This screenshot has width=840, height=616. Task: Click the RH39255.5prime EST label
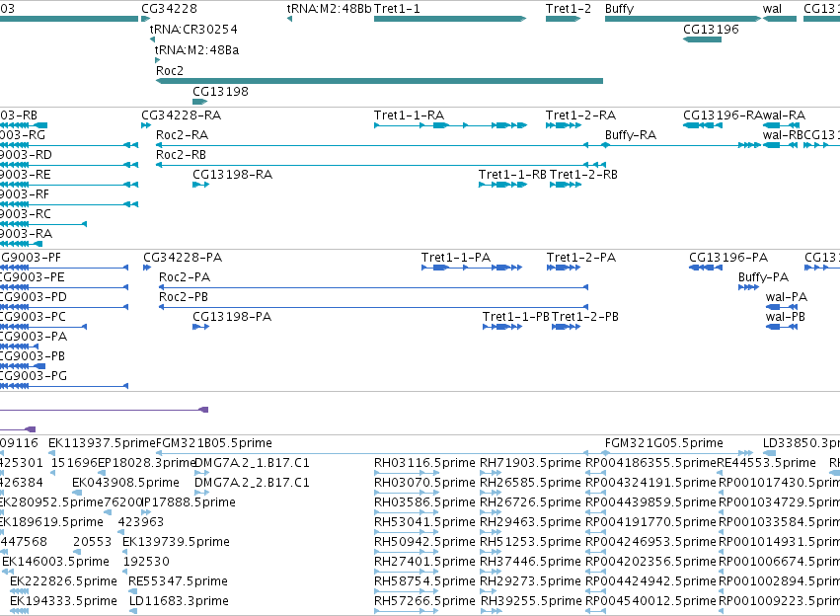[531, 601]
